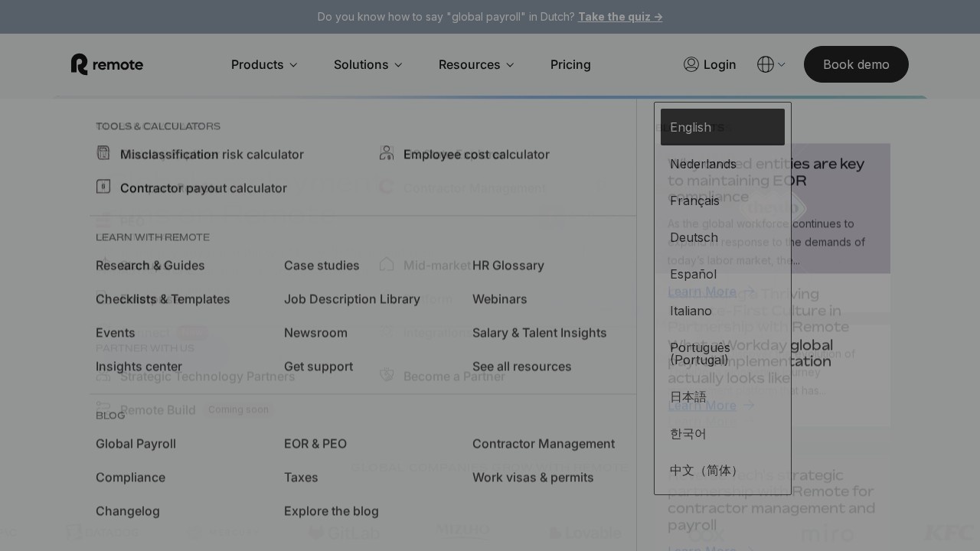Open Insights center
Viewport: 980px width, 551px height.
(139, 366)
